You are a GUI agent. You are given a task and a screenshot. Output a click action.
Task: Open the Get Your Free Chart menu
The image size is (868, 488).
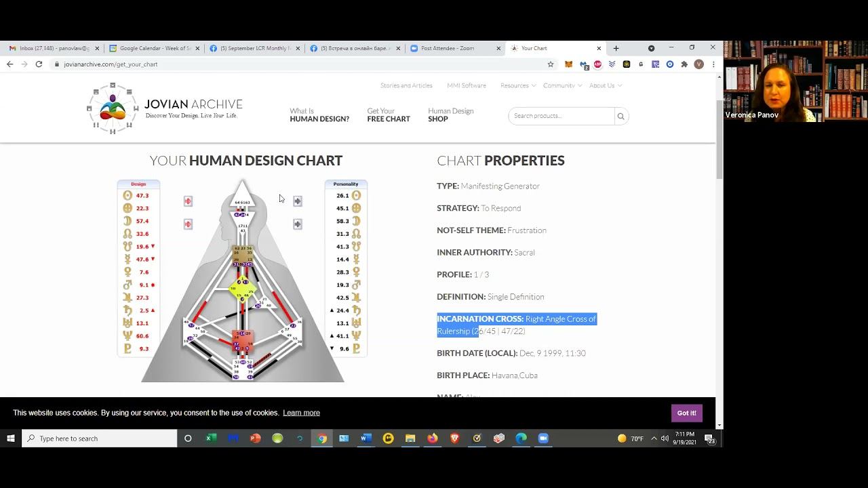389,115
